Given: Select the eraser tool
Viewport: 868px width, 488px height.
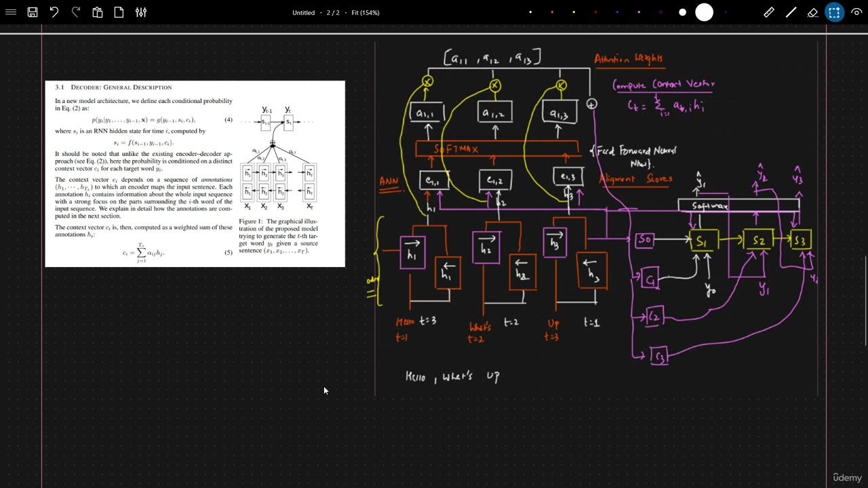Looking at the screenshot, I should [812, 12].
